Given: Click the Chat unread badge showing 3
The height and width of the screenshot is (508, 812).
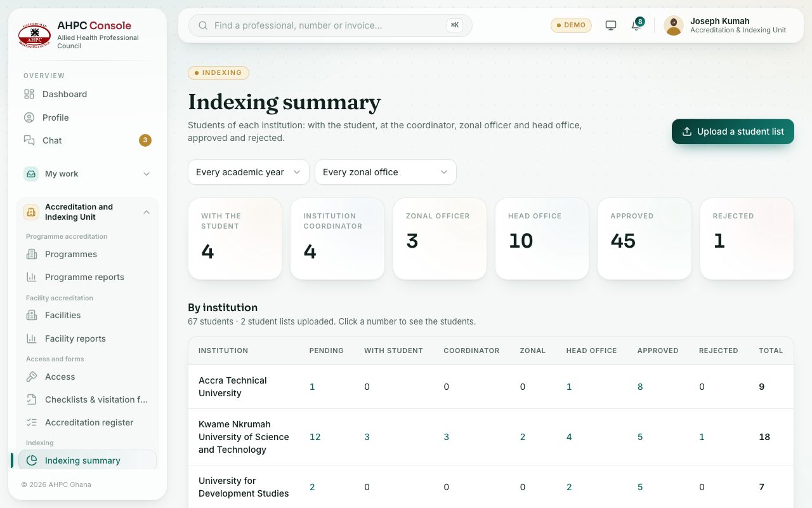Looking at the screenshot, I should click(x=145, y=140).
